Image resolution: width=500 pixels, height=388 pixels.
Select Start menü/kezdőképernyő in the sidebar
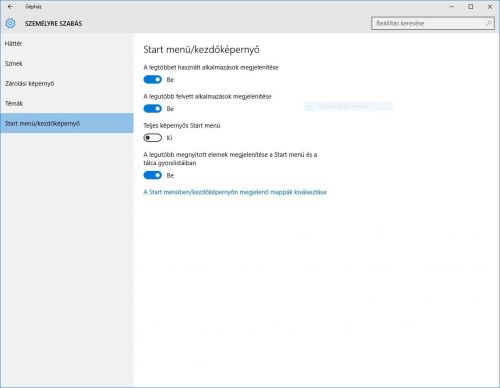point(67,123)
